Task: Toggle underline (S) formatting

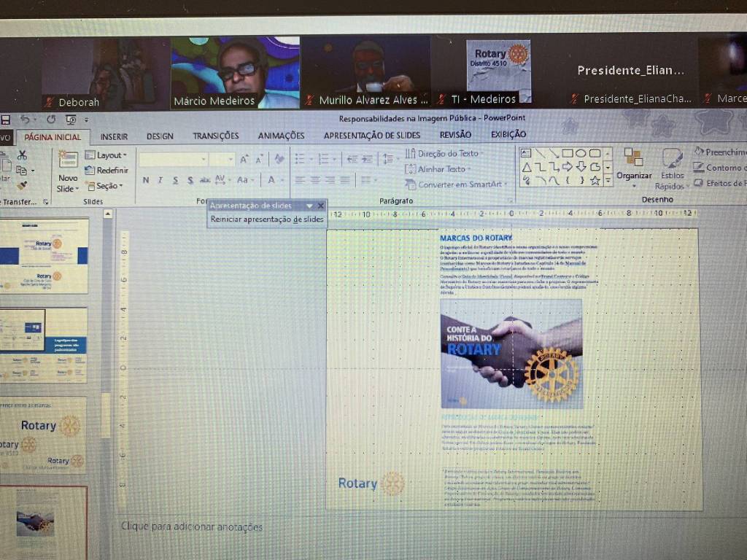Action: click(175, 180)
